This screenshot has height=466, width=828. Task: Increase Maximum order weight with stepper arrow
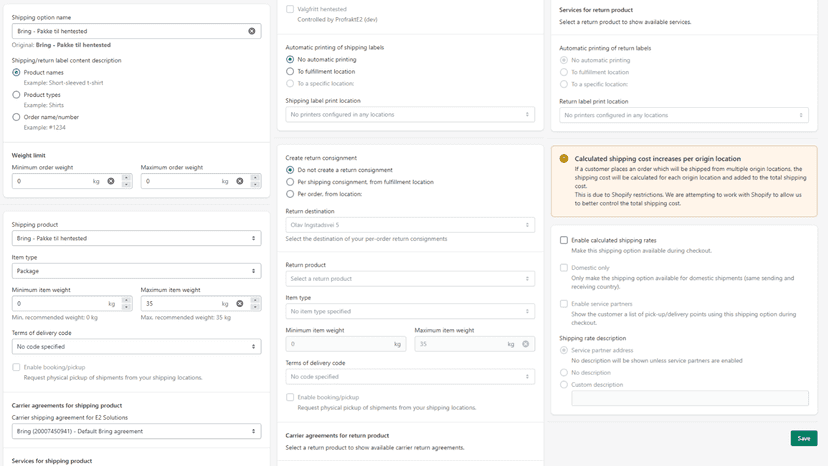point(255,178)
